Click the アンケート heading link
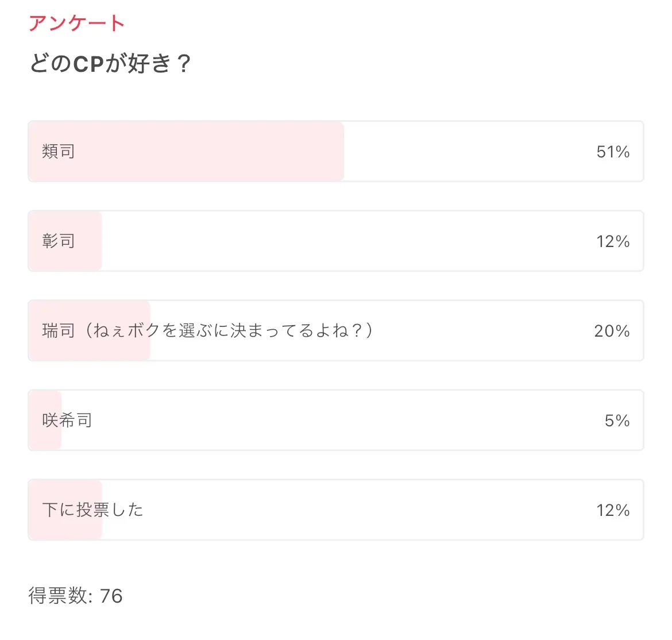672x640 pixels. tap(76, 24)
